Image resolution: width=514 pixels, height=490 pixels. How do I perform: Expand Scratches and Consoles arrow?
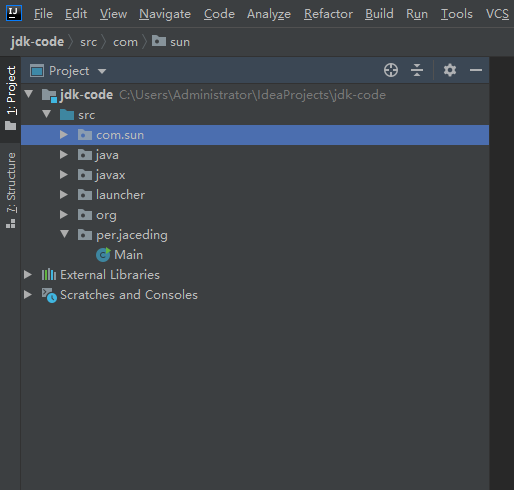pyautogui.click(x=28, y=295)
